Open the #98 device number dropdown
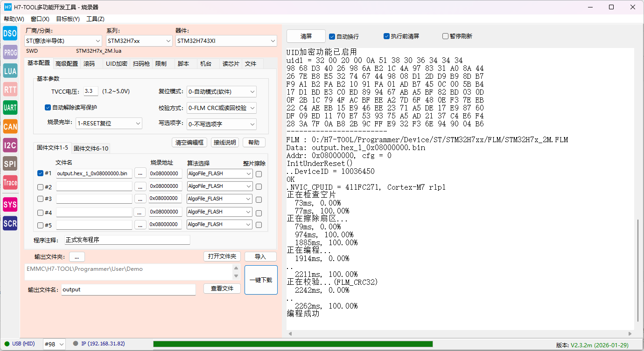 tap(54, 344)
